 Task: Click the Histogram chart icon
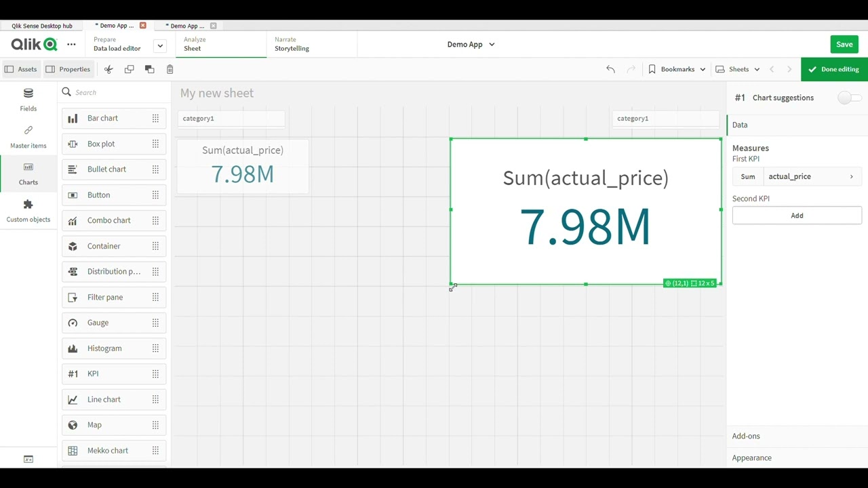pos(73,348)
